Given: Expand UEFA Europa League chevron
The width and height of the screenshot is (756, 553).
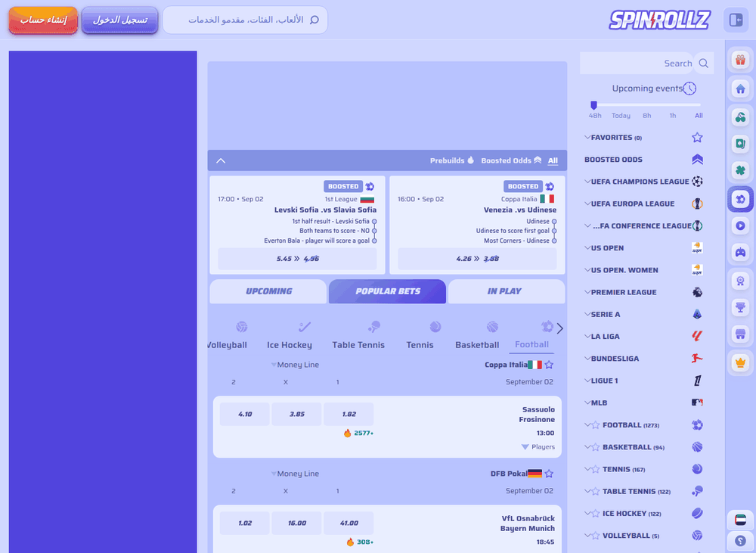Looking at the screenshot, I should tap(587, 203).
